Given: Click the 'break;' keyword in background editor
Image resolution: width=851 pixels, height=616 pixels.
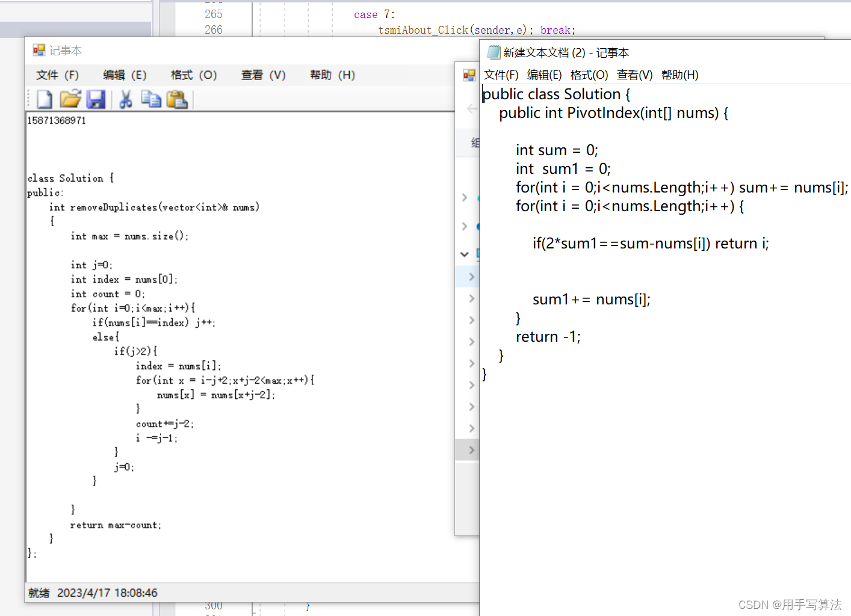Looking at the screenshot, I should 558,29.
